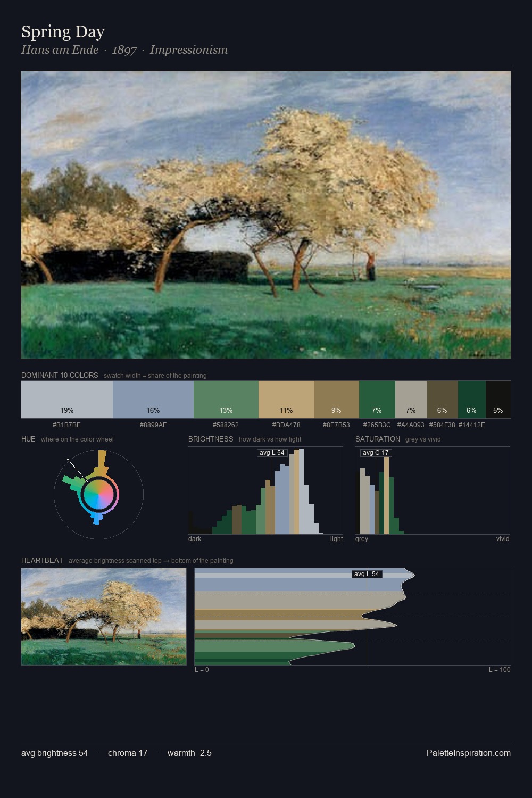The height and width of the screenshot is (798, 532).
Task: Click the near-black 5% swatch
Action: pyautogui.click(x=498, y=400)
